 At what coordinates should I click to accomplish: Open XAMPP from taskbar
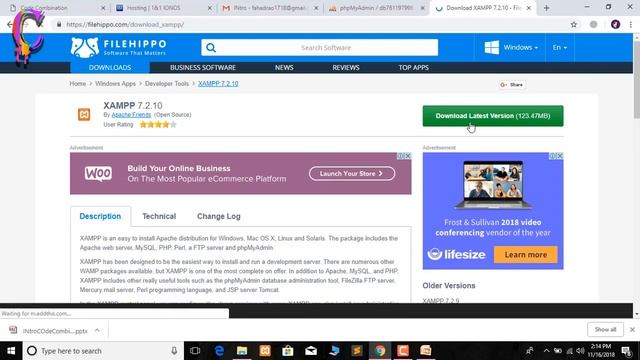[x=265, y=351]
